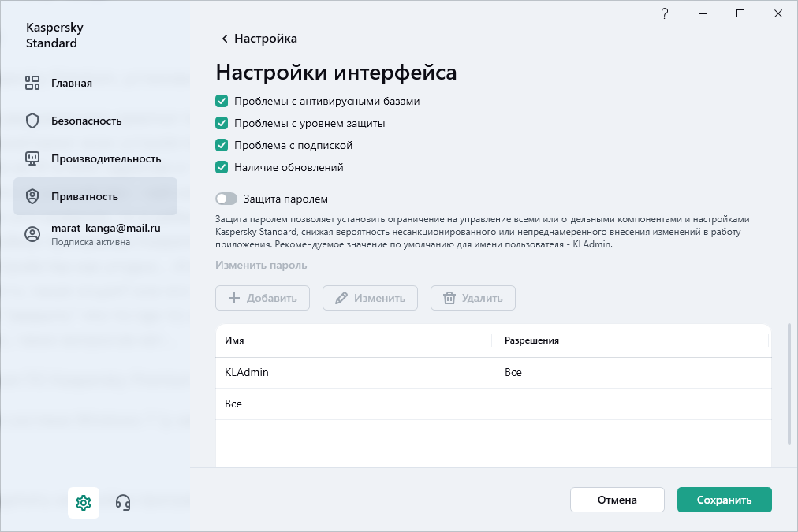Open the support headset icon
Screen dimensions: 798x532
click(123, 503)
